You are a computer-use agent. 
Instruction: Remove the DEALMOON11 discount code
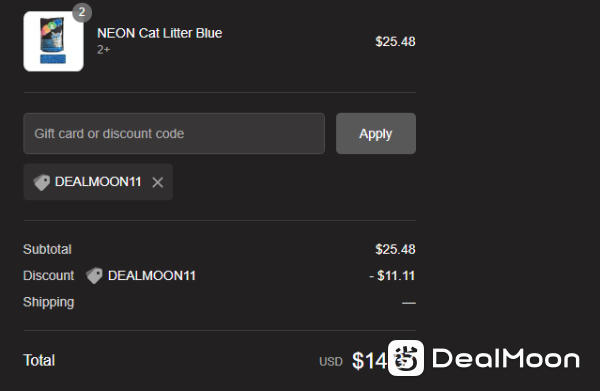(158, 182)
